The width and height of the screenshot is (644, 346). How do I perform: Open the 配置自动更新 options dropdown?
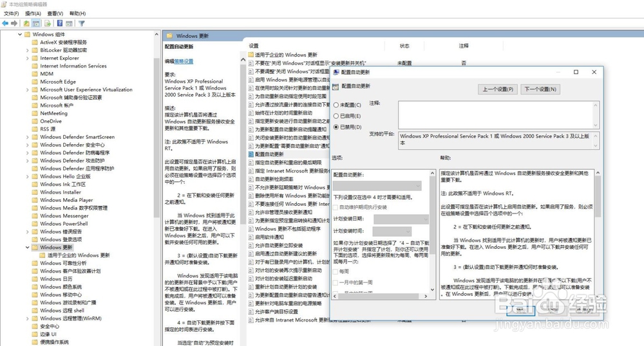[377, 186]
